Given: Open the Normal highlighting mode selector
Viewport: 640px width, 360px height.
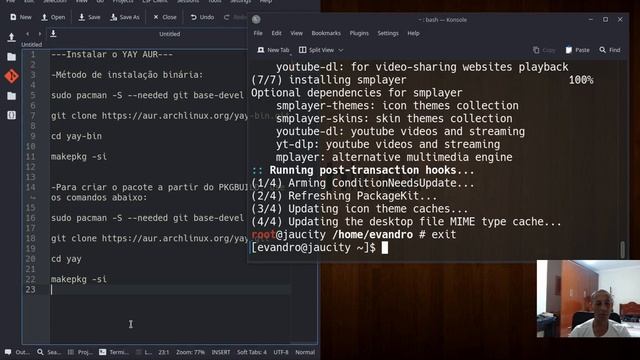Looking at the screenshot, I should (304, 352).
